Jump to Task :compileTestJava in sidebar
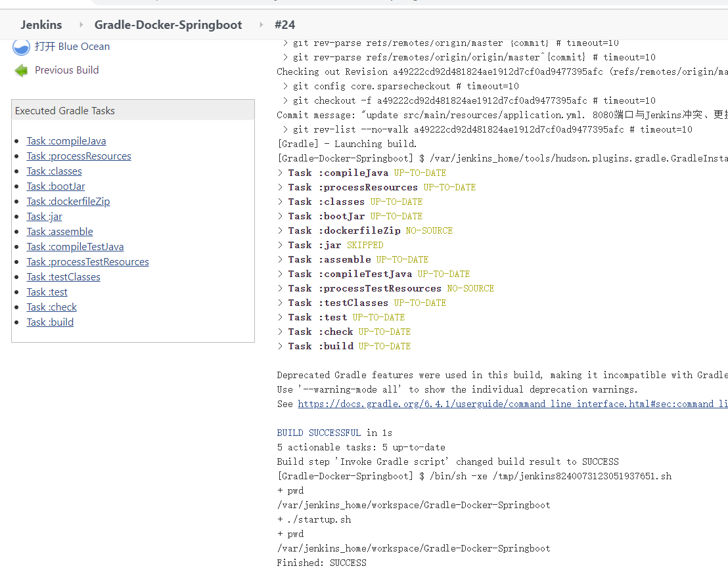728x585 pixels. [75, 247]
